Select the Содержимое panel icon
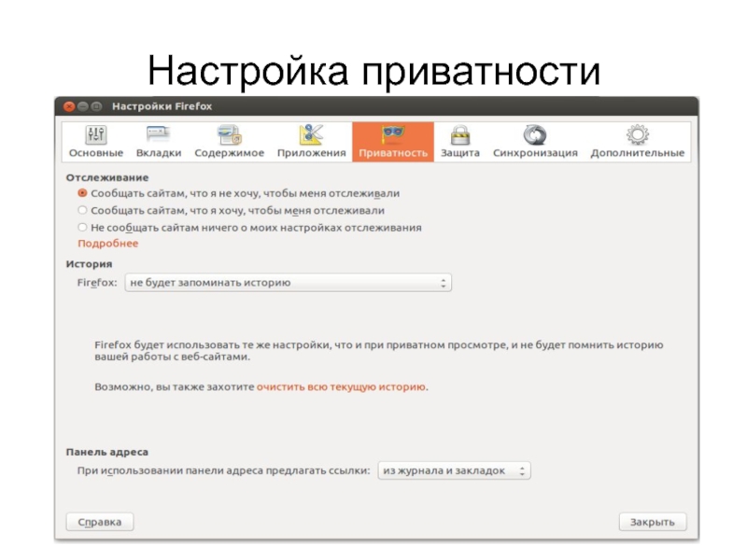Image resolution: width=747 pixels, height=560 pixels. (x=229, y=134)
